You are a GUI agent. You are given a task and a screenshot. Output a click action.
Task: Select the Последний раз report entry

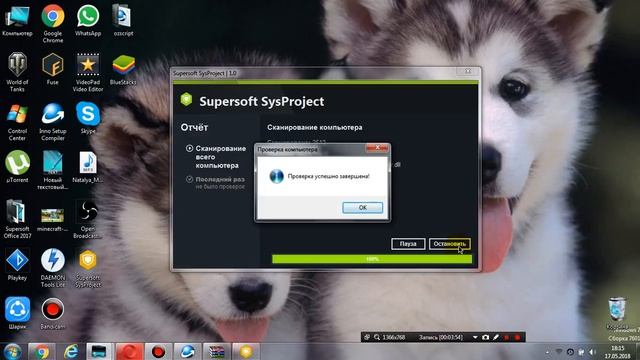pyautogui.click(x=216, y=183)
